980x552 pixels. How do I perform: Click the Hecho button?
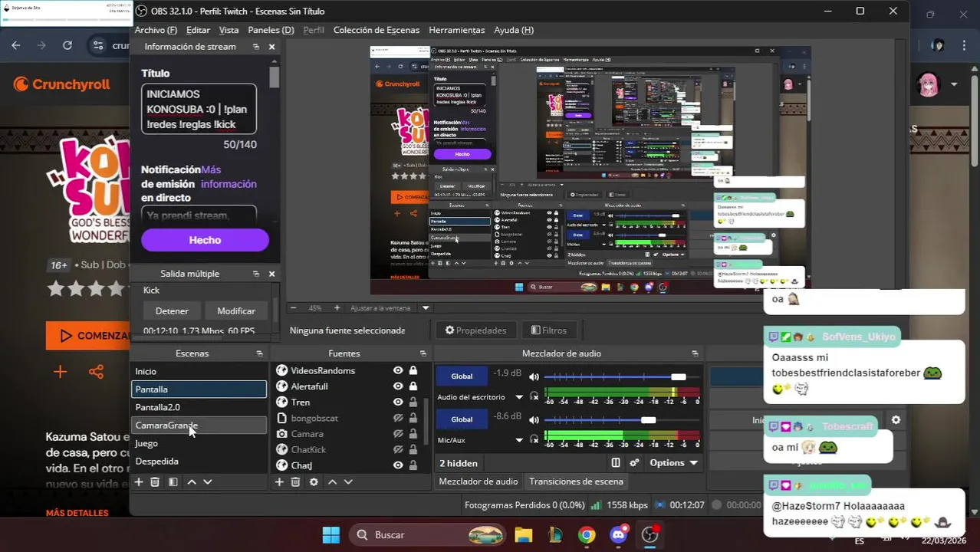pyautogui.click(x=205, y=240)
